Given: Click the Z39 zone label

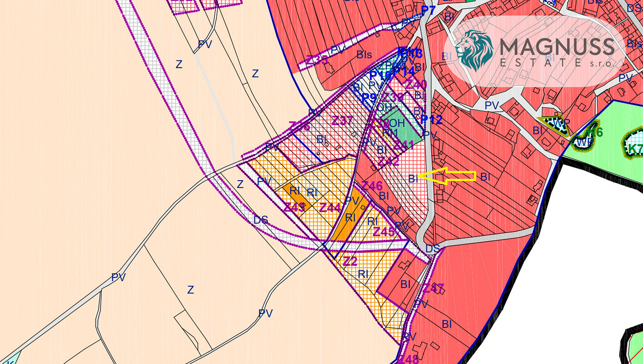Looking at the screenshot, I should 393,97.
